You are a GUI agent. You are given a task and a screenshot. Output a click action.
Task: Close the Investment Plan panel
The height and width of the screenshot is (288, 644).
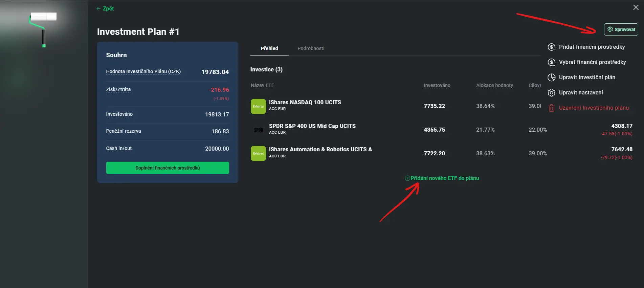(x=636, y=7)
